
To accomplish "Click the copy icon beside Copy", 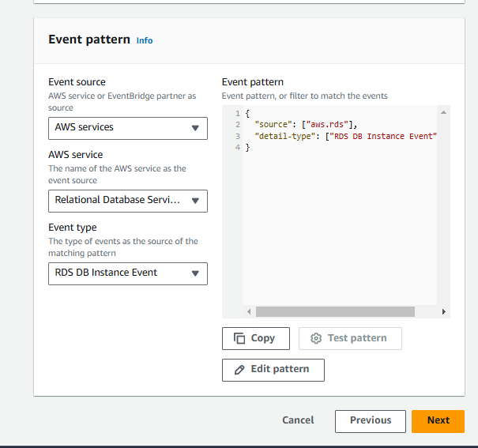I will pyautogui.click(x=239, y=338).
